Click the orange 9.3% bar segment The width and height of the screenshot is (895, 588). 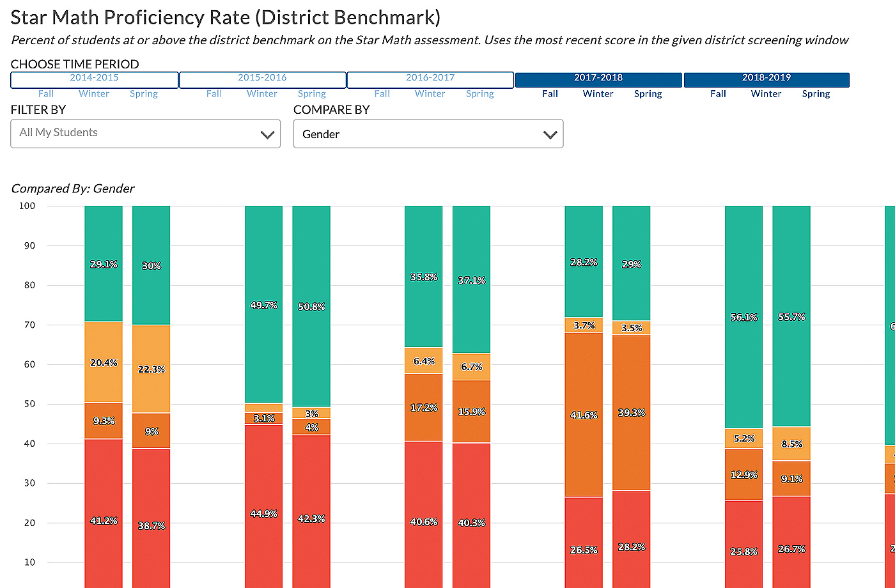[x=104, y=421]
